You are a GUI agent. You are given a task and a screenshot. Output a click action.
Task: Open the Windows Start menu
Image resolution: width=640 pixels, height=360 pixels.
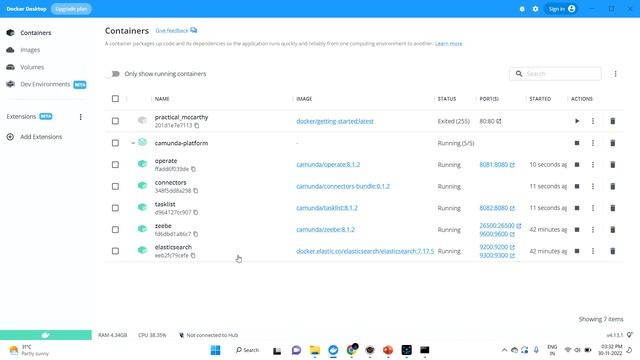tap(216, 350)
